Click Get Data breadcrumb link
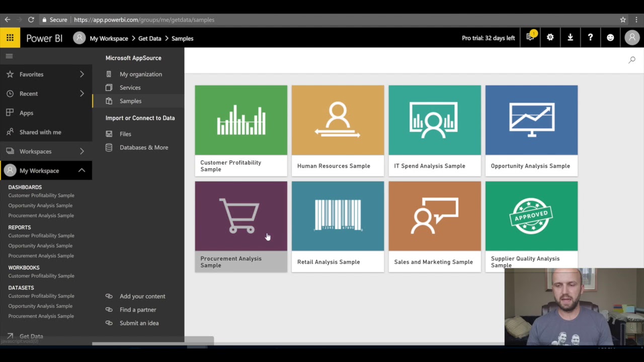The height and width of the screenshot is (362, 644). (149, 38)
